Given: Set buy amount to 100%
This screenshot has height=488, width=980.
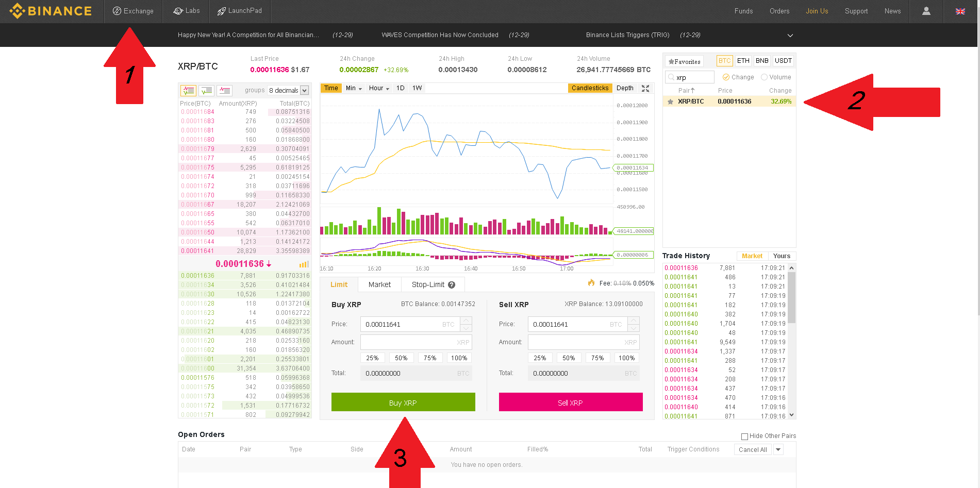Looking at the screenshot, I should (x=459, y=358).
